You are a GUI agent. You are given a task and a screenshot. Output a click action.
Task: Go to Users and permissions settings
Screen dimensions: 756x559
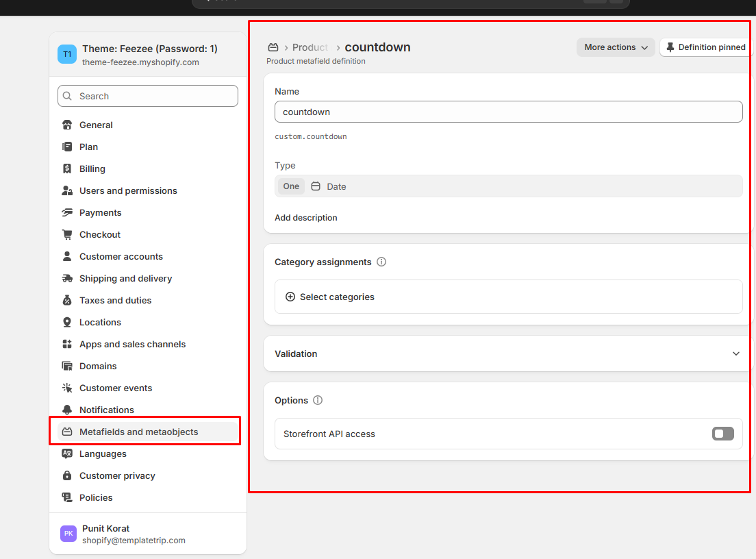click(x=128, y=190)
